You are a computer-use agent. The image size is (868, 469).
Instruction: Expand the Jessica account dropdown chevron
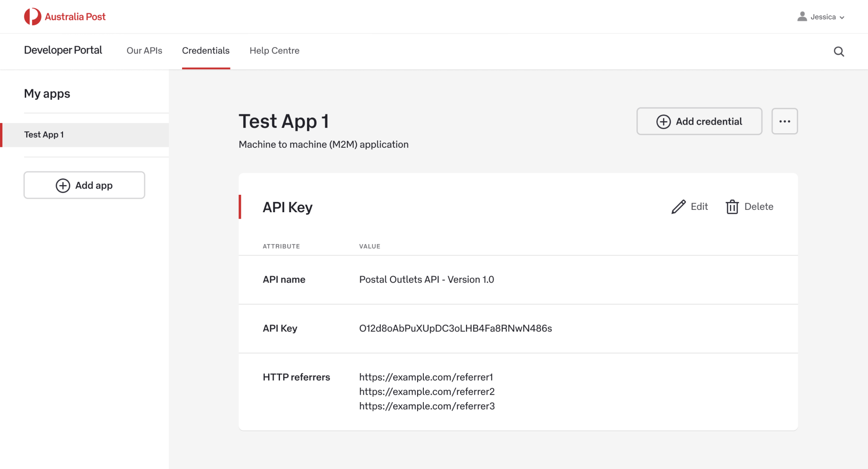[x=842, y=17]
